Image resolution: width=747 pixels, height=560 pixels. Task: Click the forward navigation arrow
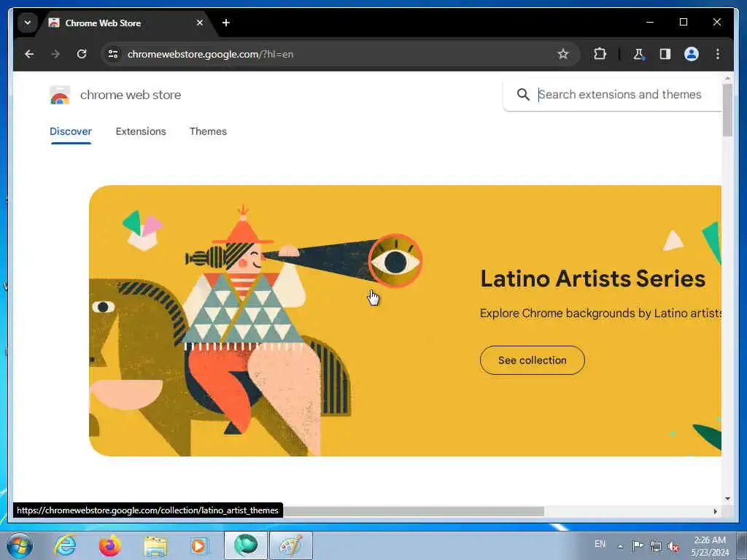pyautogui.click(x=55, y=54)
